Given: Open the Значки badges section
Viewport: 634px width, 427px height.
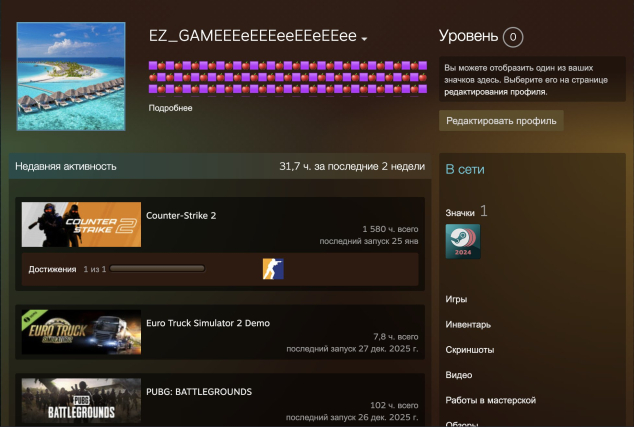Looking at the screenshot, I should pyautogui.click(x=460, y=212).
